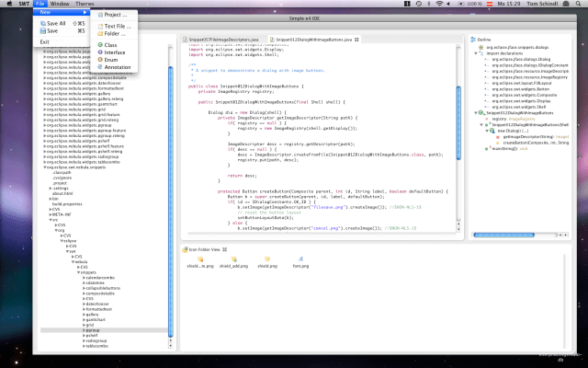
Task: Click the Apple logo in menu bar
Action: click(10, 5)
